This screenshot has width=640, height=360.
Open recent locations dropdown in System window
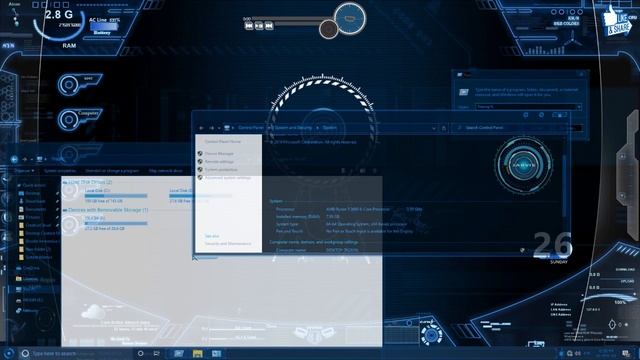[219, 128]
